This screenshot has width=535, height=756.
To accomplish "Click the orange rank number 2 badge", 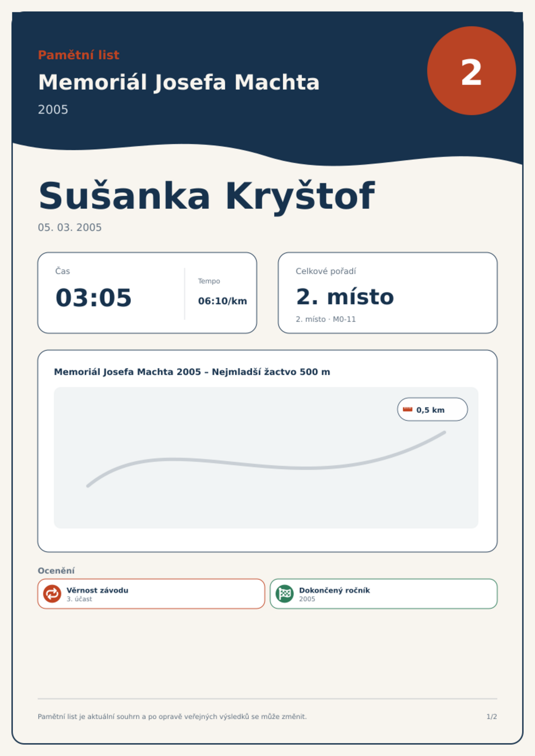I will (x=471, y=71).
